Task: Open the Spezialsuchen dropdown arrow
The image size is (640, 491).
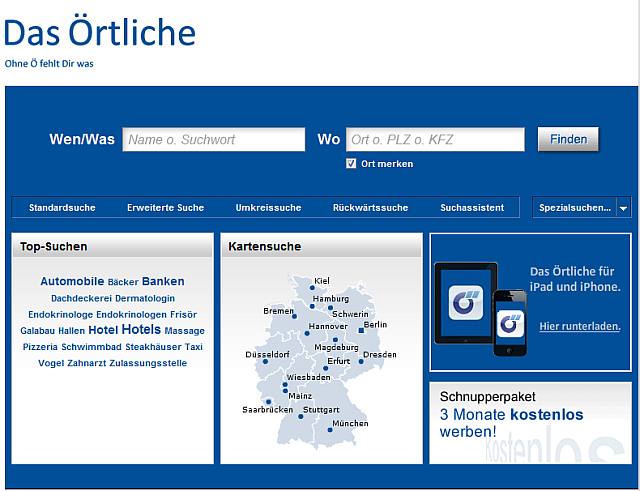Action: click(x=623, y=208)
